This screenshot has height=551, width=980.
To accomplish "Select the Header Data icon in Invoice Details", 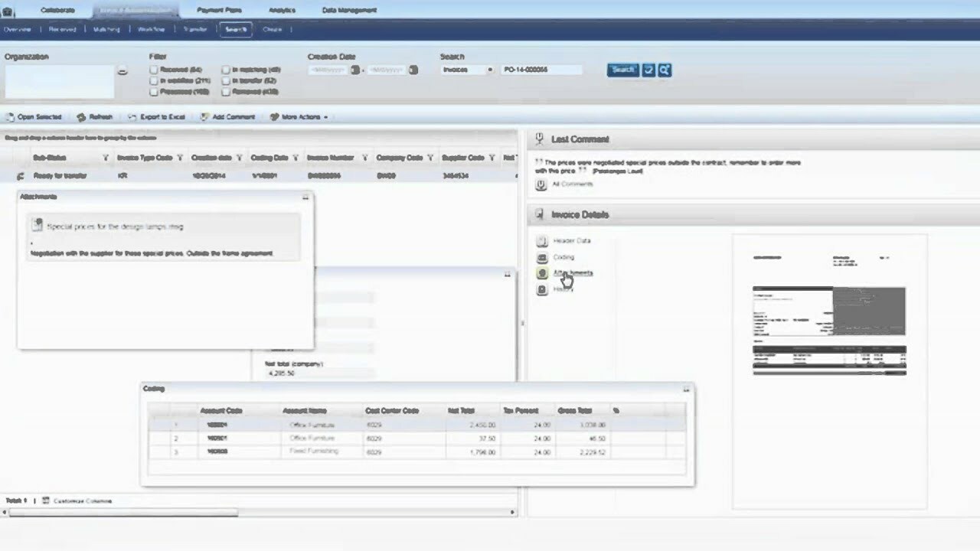I will (x=543, y=240).
